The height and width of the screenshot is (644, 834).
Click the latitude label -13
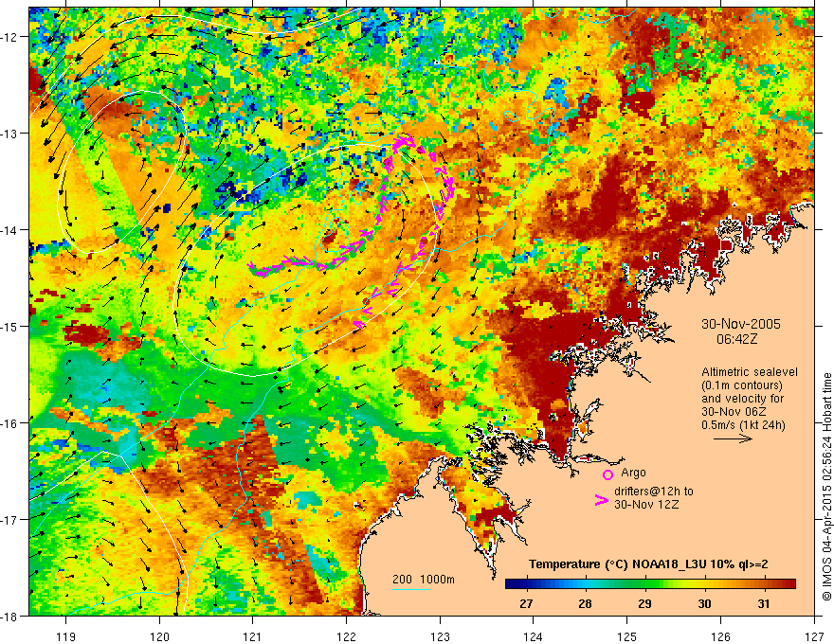coord(11,134)
